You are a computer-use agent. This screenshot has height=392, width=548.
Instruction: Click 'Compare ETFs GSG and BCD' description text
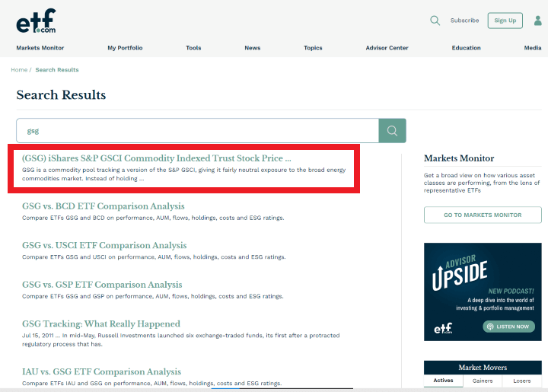tap(153, 218)
